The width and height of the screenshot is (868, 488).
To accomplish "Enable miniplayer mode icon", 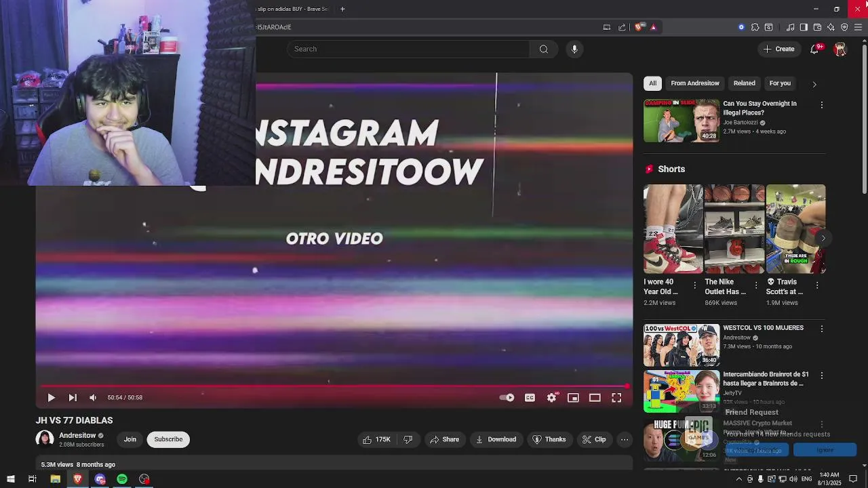I will point(573,398).
